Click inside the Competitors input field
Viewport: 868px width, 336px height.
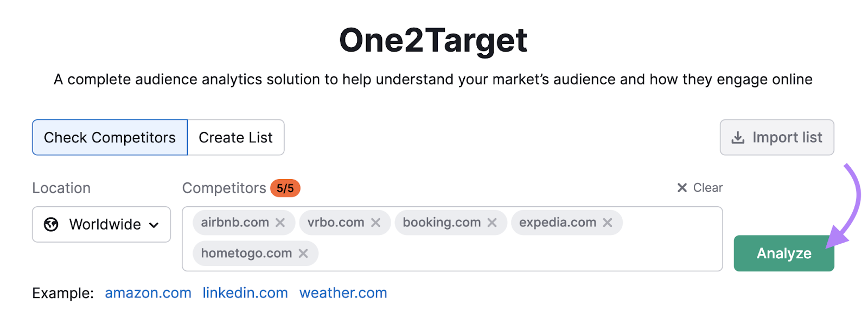[x=488, y=252]
